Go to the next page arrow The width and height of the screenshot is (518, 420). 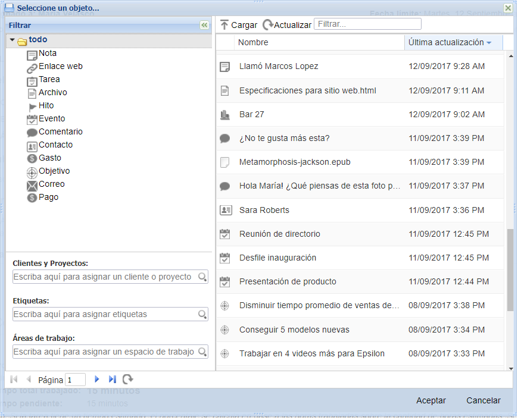97,380
